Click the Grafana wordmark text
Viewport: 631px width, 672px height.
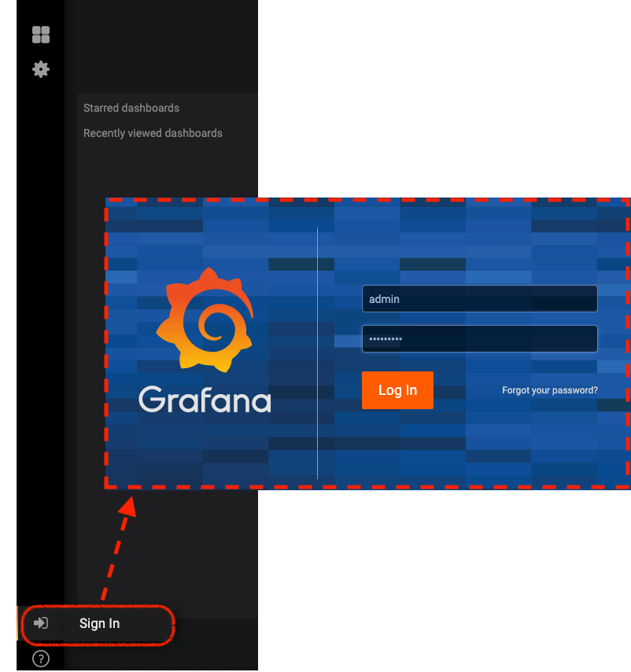click(x=205, y=400)
